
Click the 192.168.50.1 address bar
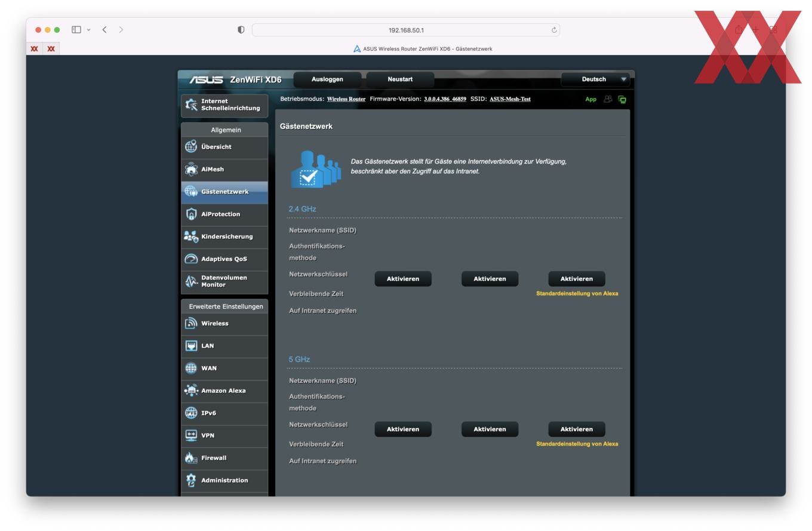[406, 30]
